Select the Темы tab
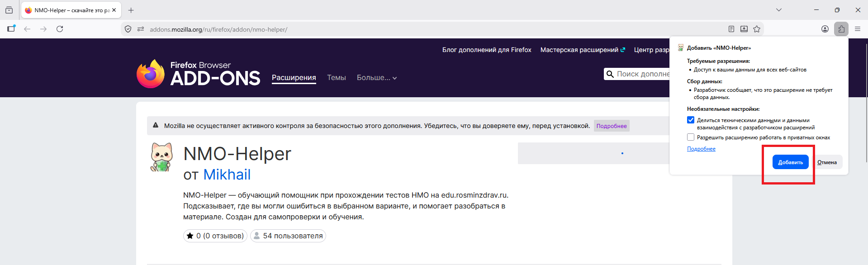Screen dimensions: 868x265 pos(337,78)
